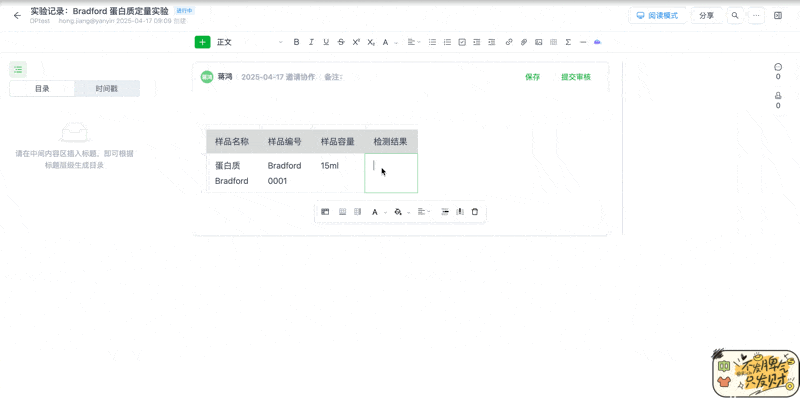Toggle underline text formatting
The width and height of the screenshot is (800, 419).
point(326,42)
